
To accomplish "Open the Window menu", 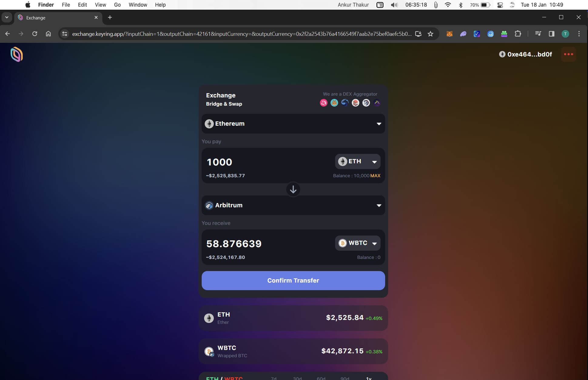I will (138, 5).
